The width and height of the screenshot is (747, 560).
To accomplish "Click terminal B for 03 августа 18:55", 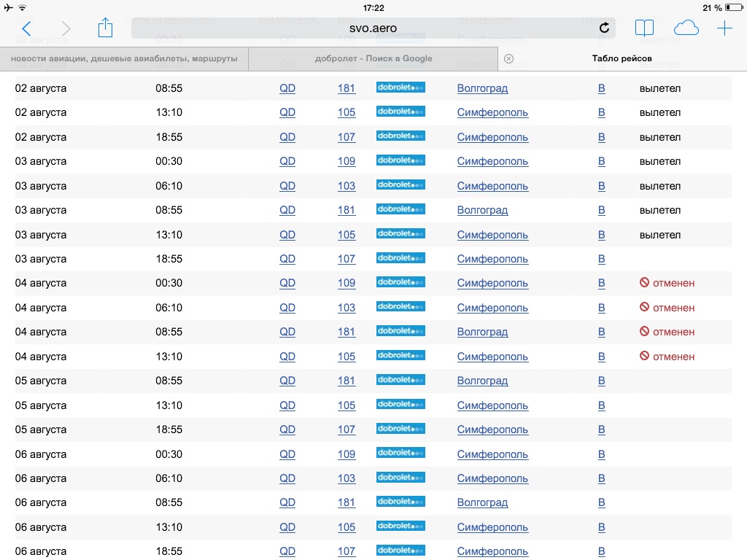I will [x=602, y=259].
